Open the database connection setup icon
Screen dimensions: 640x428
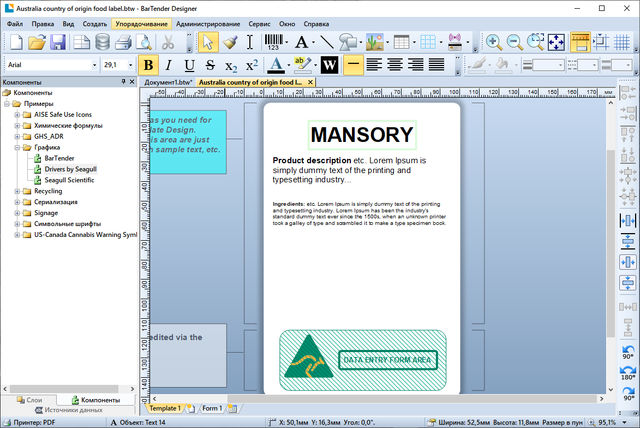[x=102, y=42]
